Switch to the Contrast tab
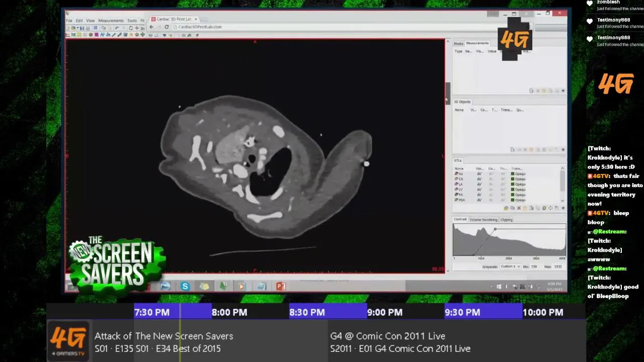The image size is (644, 362). pos(460,219)
